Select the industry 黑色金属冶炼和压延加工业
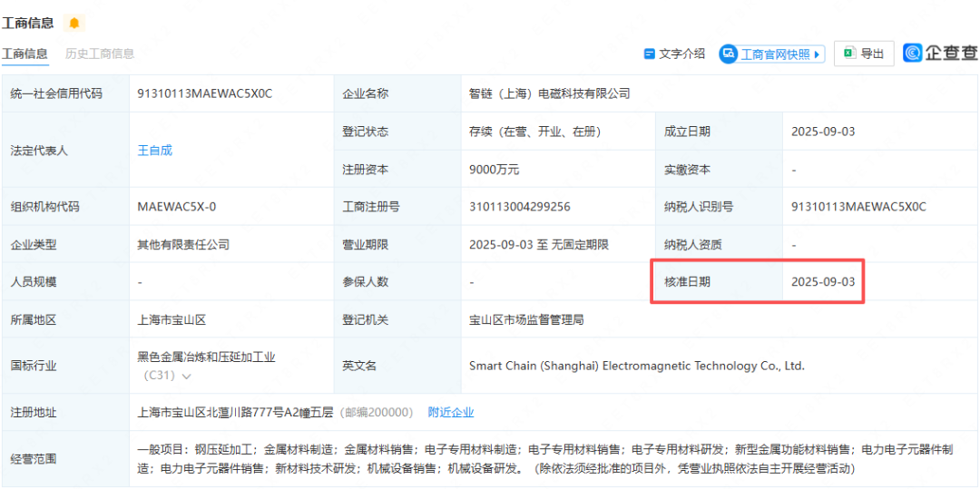 [x=206, y=357]
